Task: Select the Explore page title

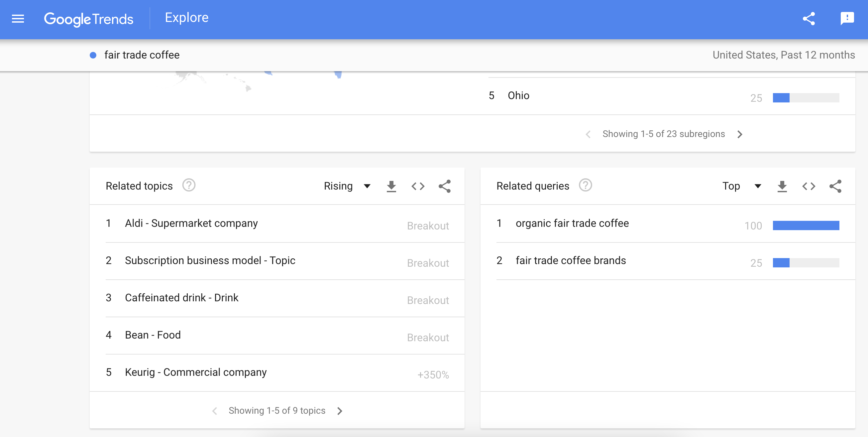Action: click(x=186, y=17)
